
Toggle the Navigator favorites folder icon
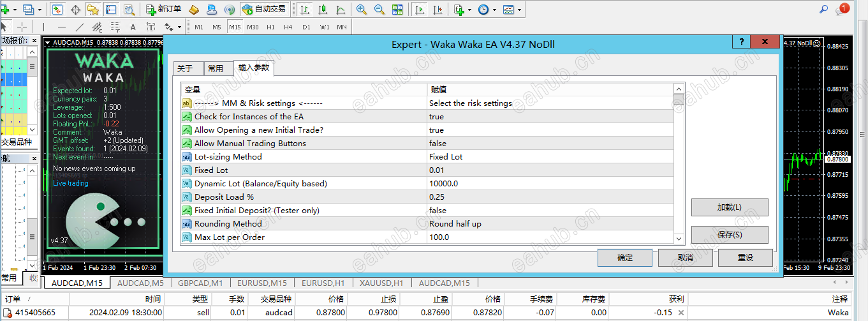(x=93, y=10)
